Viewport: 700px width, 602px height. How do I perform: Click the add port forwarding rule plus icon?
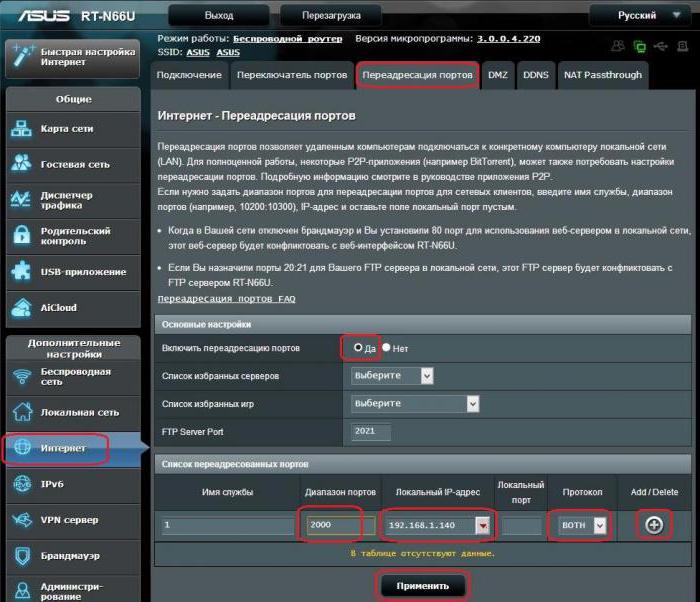click(x=654, y=525)
